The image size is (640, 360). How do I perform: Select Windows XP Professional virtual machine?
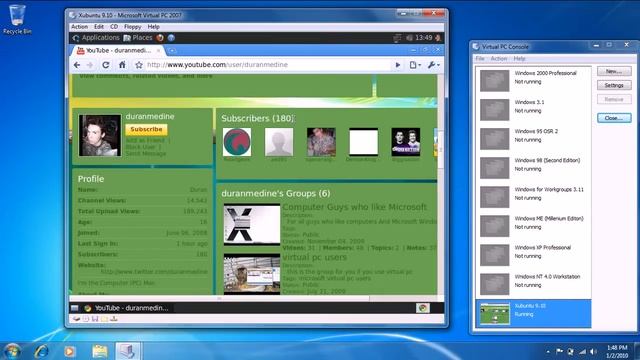[533, 255]
